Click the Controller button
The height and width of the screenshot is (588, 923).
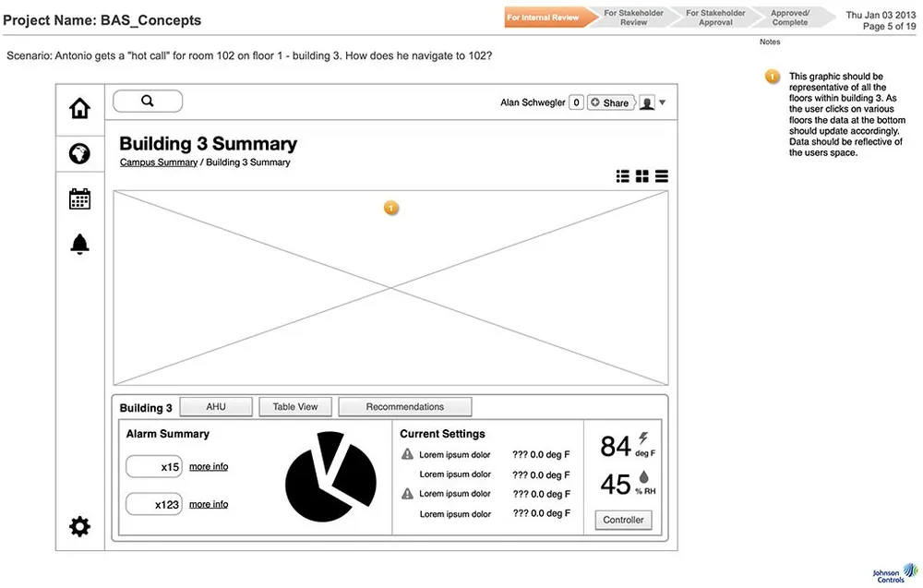pyautogui.click(x=623, y=521)
